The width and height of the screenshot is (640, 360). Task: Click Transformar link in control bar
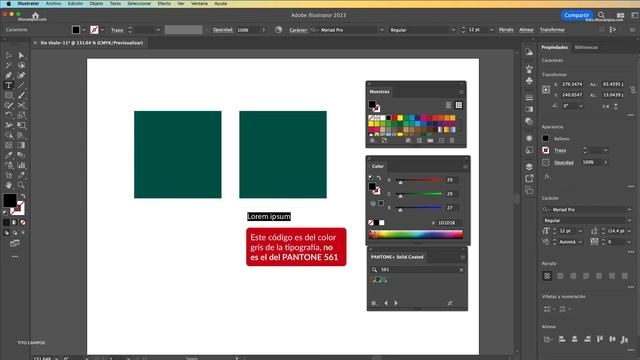pyautogui.click(x=552, y=30)
